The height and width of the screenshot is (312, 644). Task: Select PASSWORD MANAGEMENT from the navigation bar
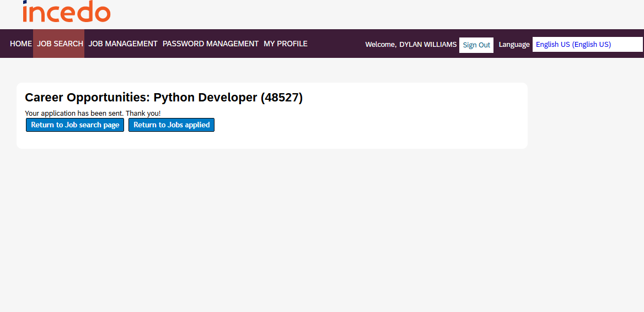tap(210, 44)
